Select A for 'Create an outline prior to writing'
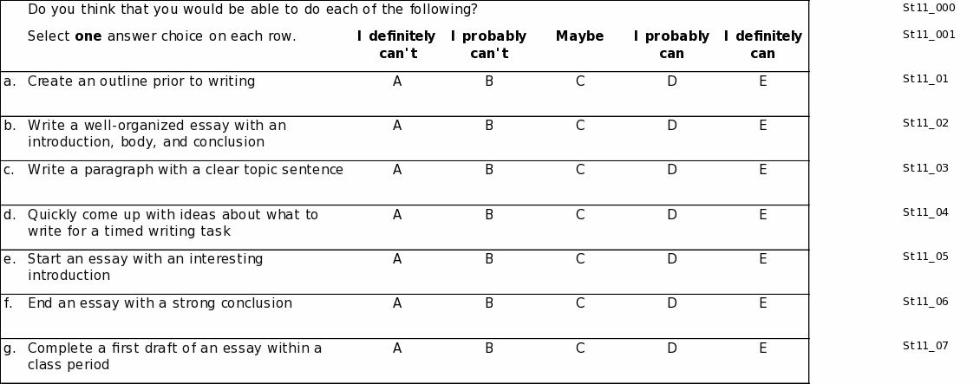This screenshot has height=384, width=980. click(x=397, y=81)
